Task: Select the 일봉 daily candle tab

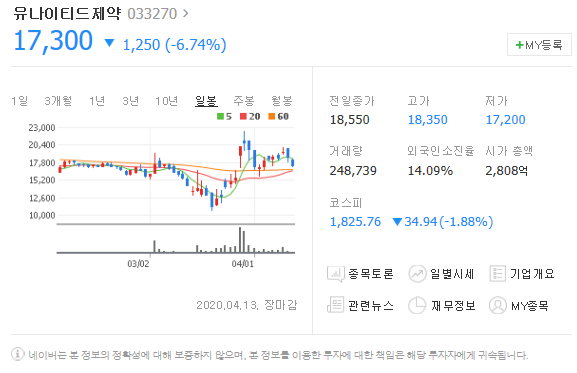Action: (206, 101)
